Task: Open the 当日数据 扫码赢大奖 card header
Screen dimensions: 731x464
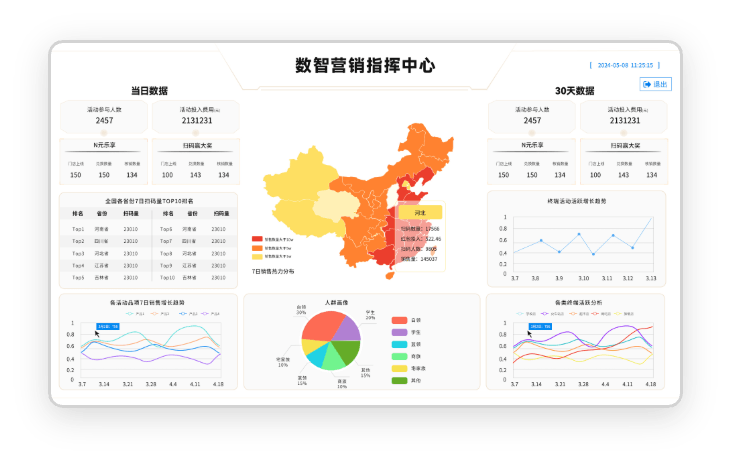Action: (197, 145)
